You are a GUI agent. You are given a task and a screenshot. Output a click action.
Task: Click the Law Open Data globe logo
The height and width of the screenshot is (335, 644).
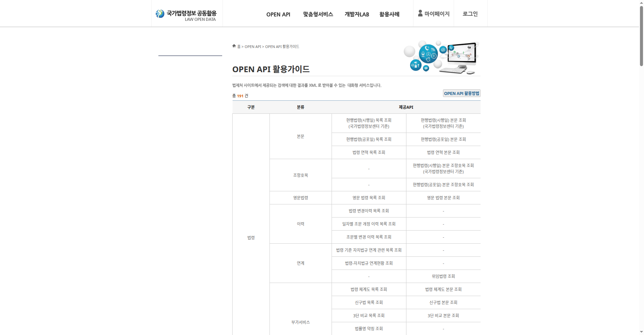coord(160,14)
